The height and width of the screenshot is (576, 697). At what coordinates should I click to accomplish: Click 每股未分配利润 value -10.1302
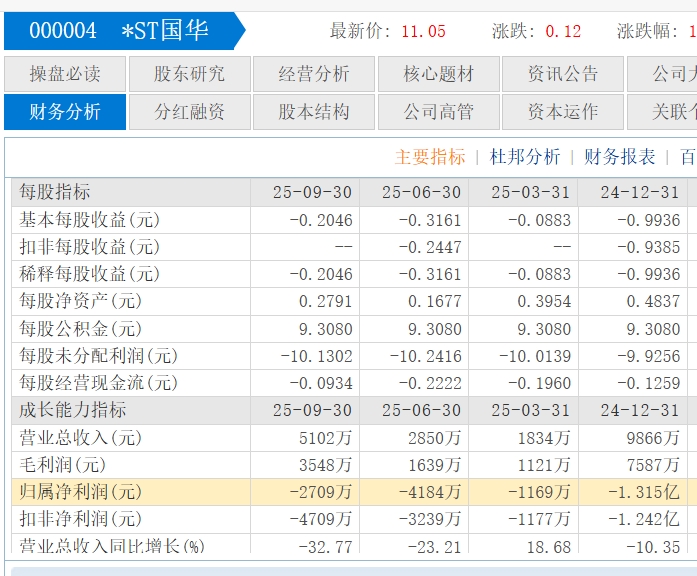(316, 356)
